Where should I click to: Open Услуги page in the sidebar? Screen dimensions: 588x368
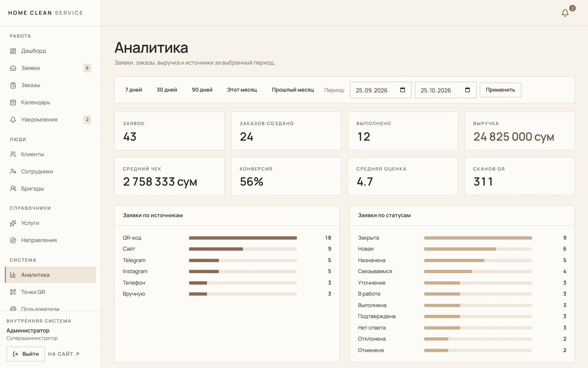(x=50, y=223)
